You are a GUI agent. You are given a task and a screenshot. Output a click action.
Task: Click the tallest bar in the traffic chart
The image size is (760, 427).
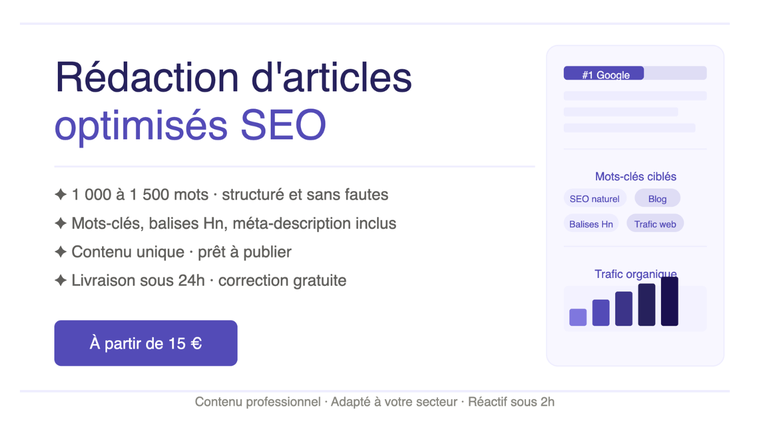669,301
